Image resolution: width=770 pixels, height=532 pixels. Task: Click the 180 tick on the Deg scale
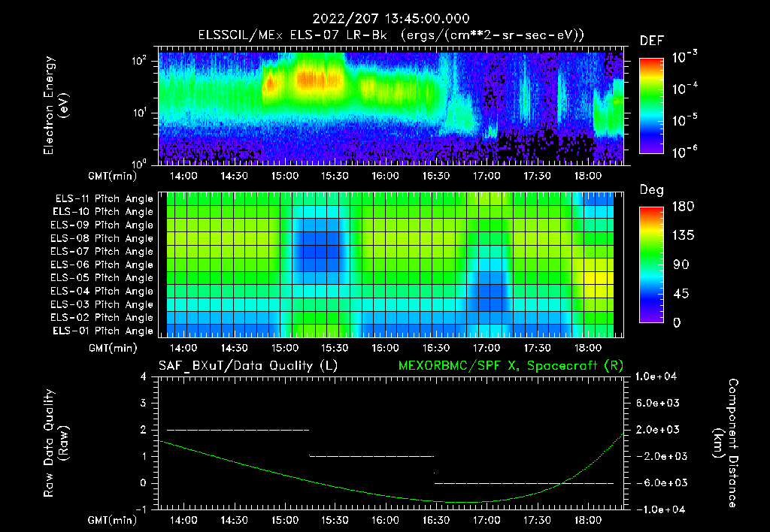pyautogui.click(x=683, y=207)
